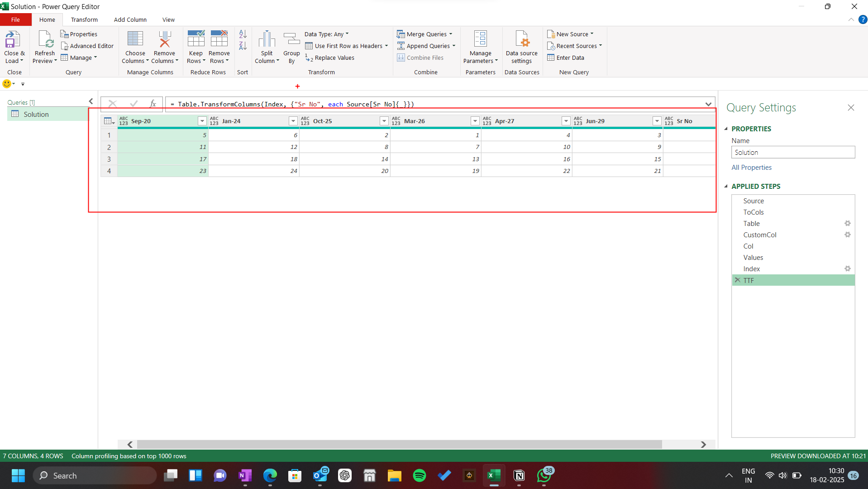Click right arrow on horizontal scrollbar
The height and width of the screenshot is (489, 868).
click(703, 445)
